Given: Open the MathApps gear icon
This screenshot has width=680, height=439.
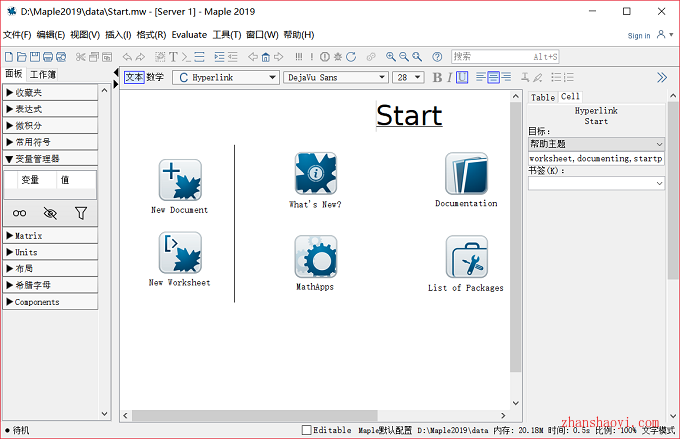Looking at the screenshot, I should 316,256.
